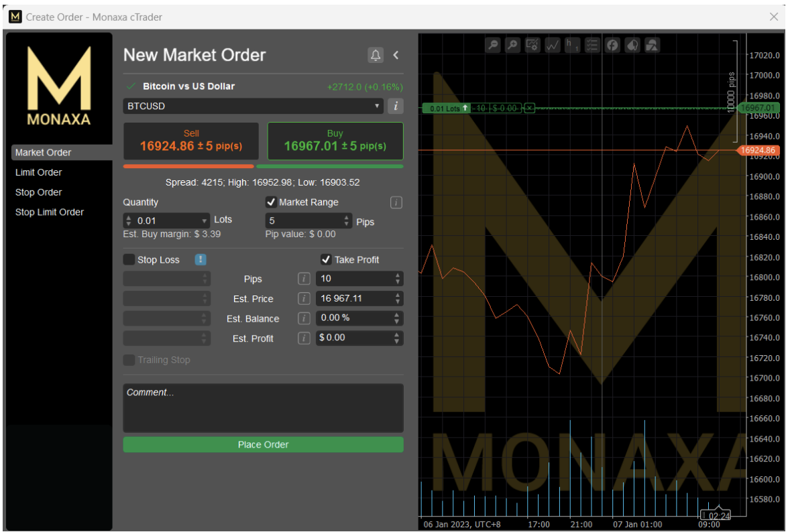Enable the Stop Loss checkbox

coord(129,260)
